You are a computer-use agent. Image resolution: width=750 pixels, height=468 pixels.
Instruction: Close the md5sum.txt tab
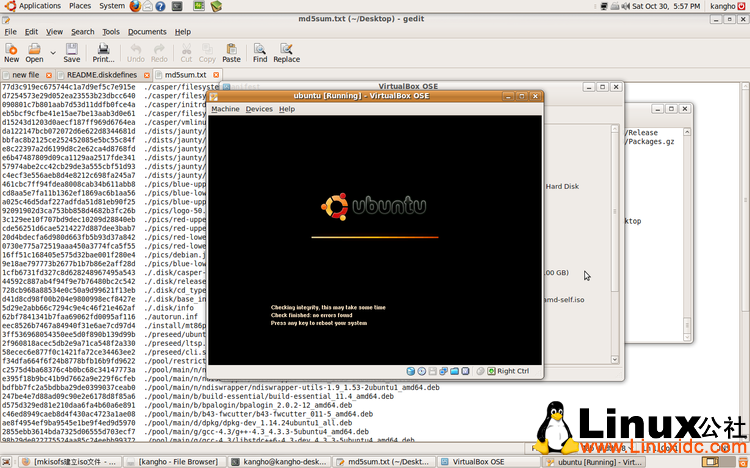click(216, 75)
